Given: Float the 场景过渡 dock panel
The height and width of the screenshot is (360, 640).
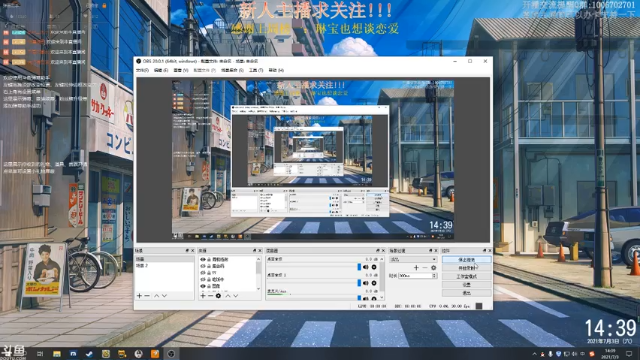Looking at the screenshot, I should pos(430,250).
